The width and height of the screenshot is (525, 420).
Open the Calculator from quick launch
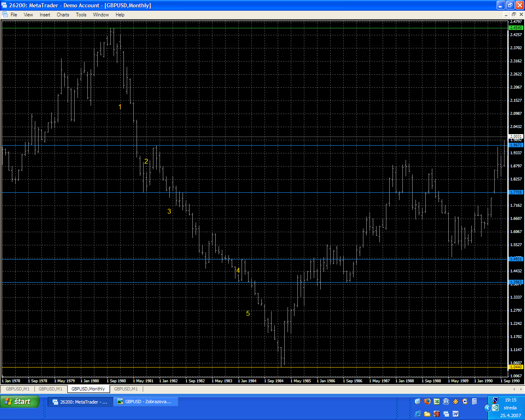474,402
